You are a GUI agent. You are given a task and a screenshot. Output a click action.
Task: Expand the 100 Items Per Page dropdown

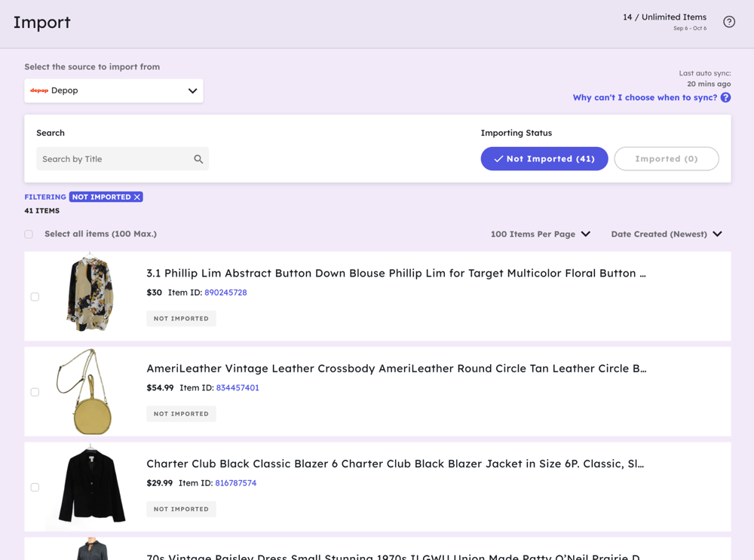coord(541,234)
